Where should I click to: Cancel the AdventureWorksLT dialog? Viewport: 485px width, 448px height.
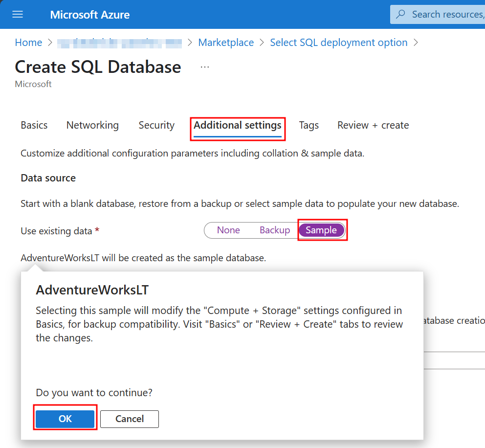[130, 419]
